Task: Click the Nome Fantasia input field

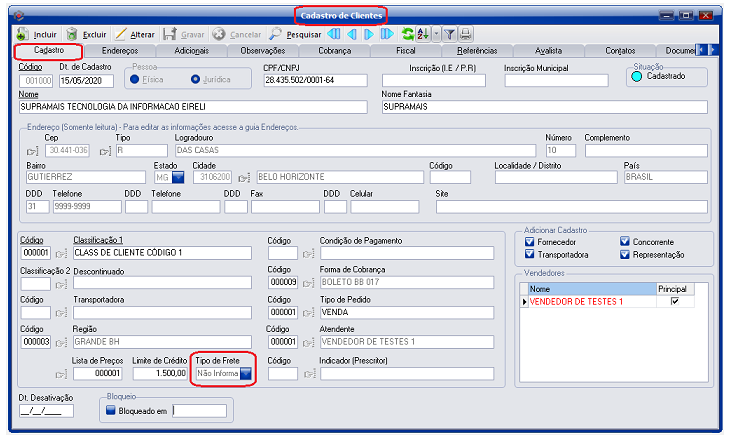Action: point(544,107)
